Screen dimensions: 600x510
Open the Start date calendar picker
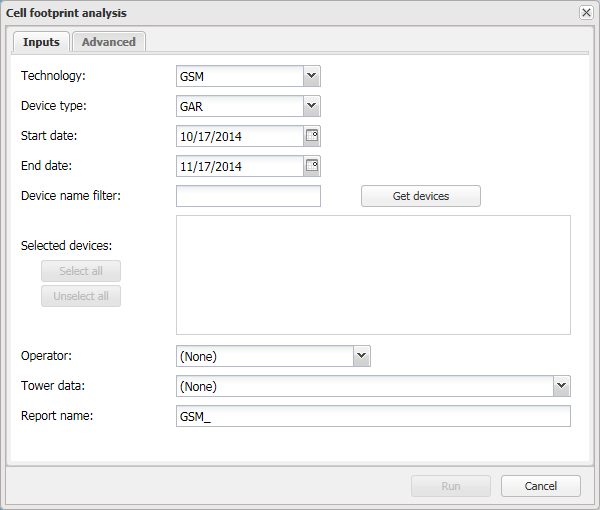coord(311,136)
